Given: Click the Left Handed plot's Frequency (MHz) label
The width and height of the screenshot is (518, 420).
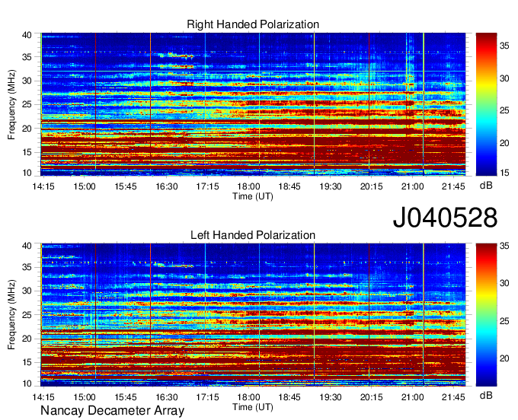Looking at the screenshot, I should 11,315.
